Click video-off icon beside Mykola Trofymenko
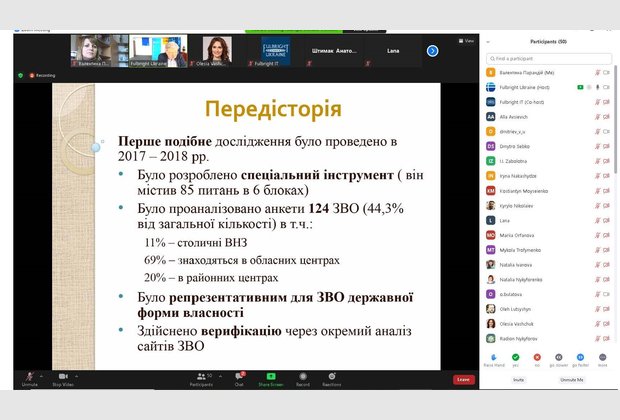 606,250
